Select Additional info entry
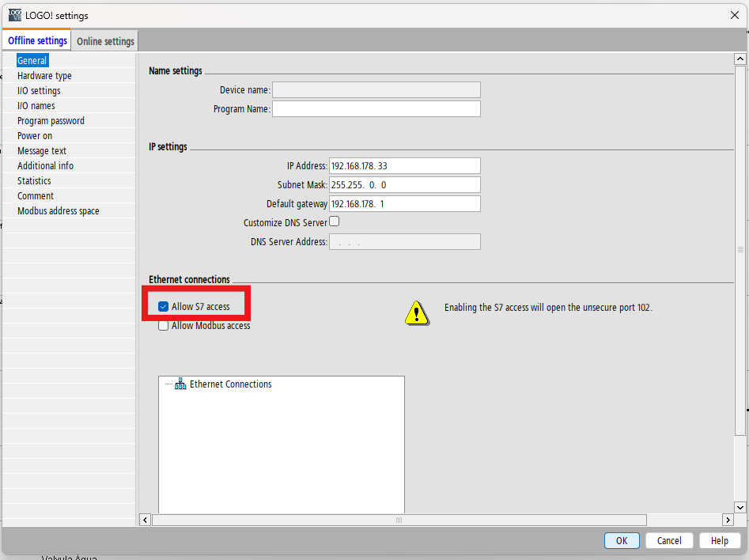This screenshot has height=560, width=749. coord(45,166)
